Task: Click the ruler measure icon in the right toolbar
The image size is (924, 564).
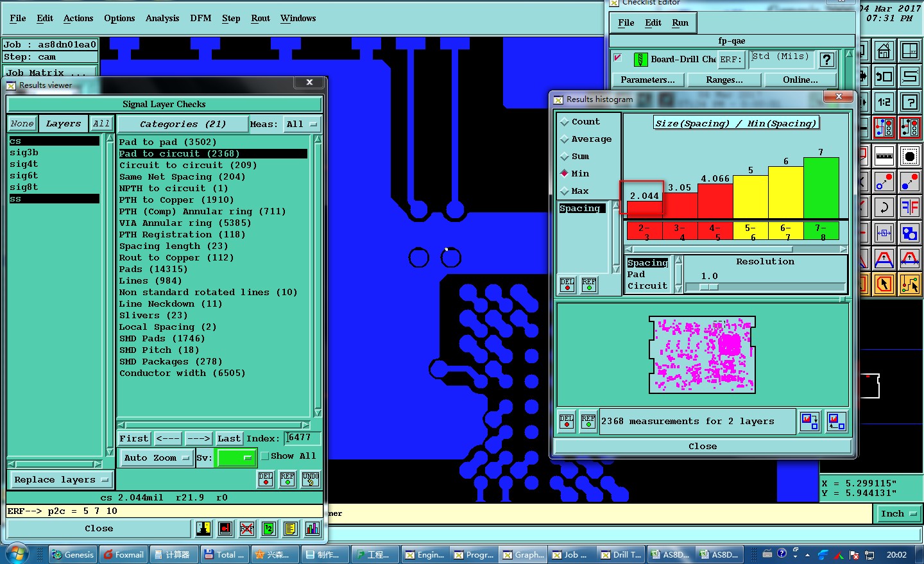Action: [x=884, y=155]
